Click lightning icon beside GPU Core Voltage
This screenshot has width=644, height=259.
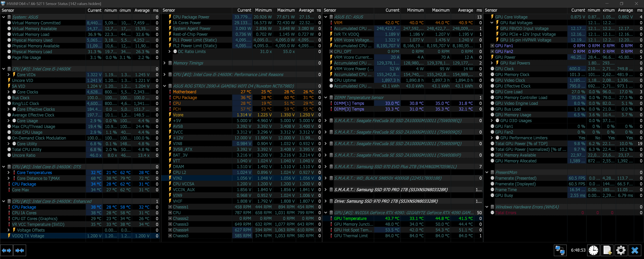(x=492, y=17)
